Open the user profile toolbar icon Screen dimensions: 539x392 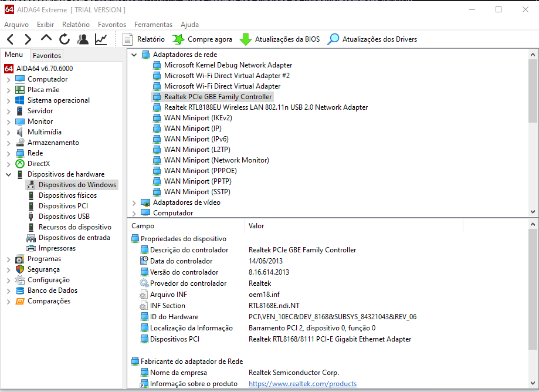(x=83, y=39)
